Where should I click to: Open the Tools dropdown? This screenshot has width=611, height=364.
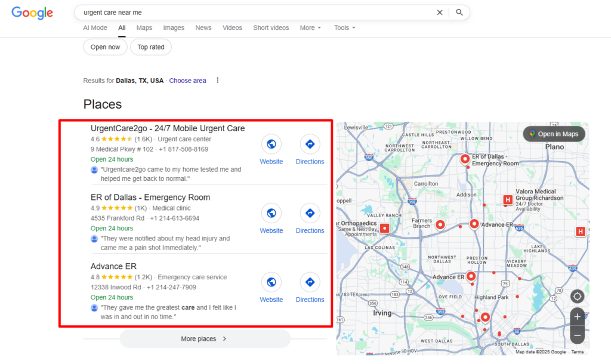pyautogui.click(x=344, y=27)
